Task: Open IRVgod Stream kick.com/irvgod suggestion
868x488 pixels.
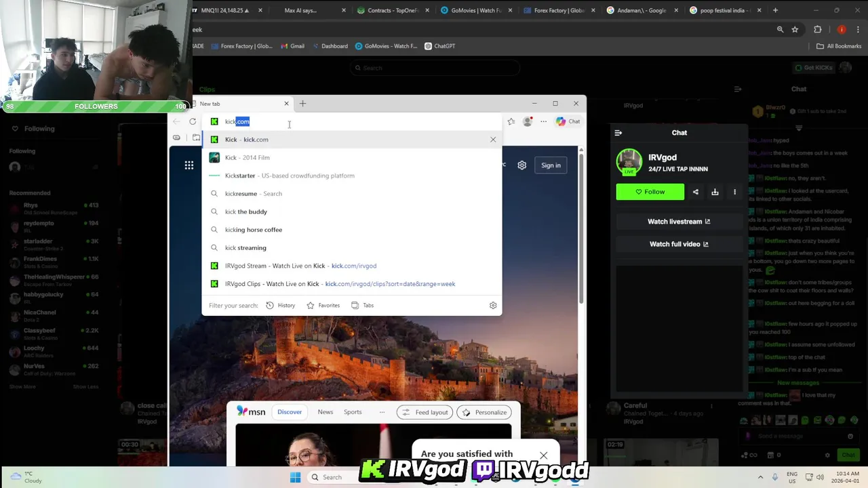Action: [352, 266]
